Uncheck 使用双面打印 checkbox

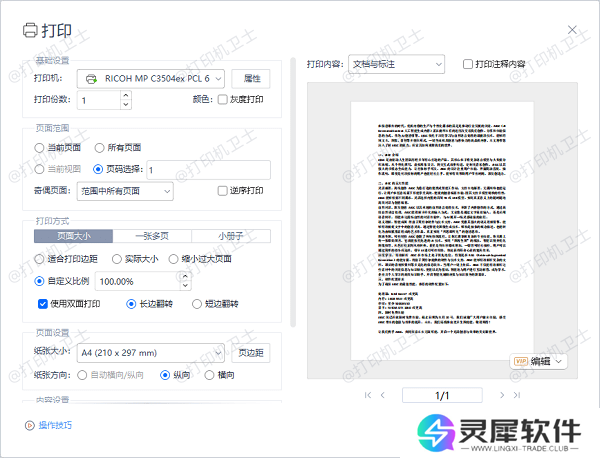[x=42, y=304]
